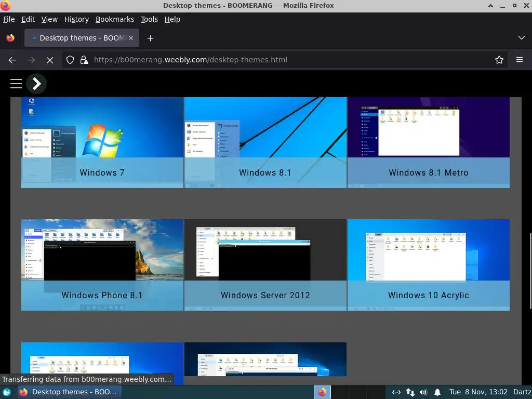Click the forward navigation arrow
The height and width of the screenshot is (399, 532).
coord(31,60)
